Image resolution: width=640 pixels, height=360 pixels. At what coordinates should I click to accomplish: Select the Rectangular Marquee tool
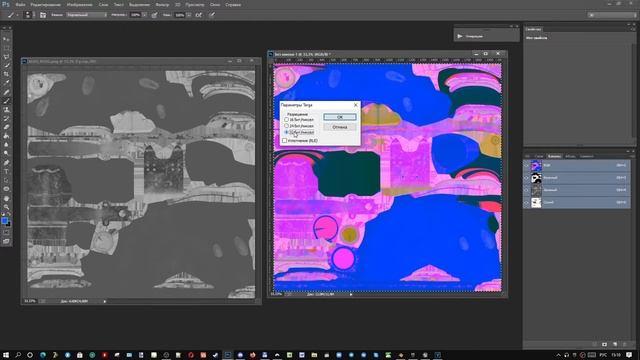6,48
